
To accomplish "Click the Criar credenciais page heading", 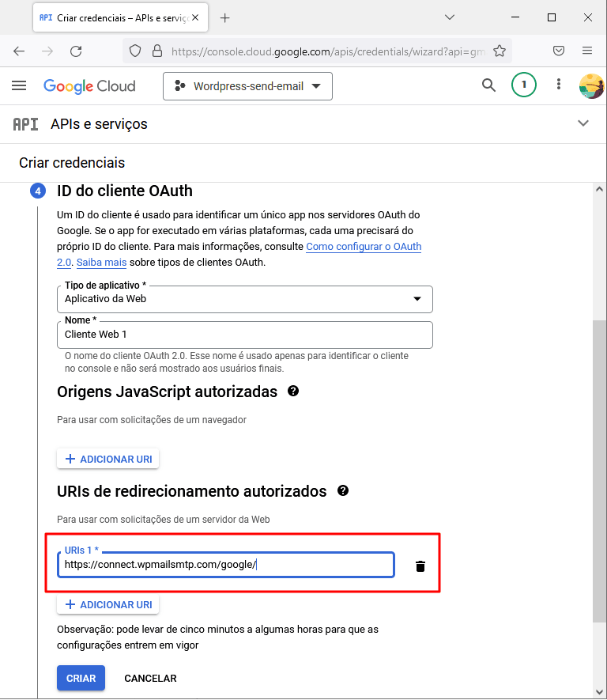I will tap(72, 163).
